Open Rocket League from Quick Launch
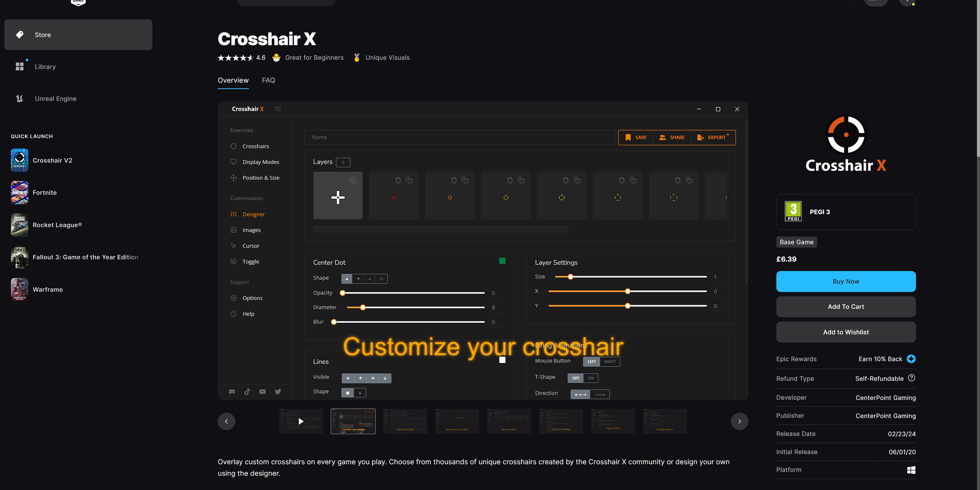The image size is (980, 490). pyautogui.click(x=57, y=225)
